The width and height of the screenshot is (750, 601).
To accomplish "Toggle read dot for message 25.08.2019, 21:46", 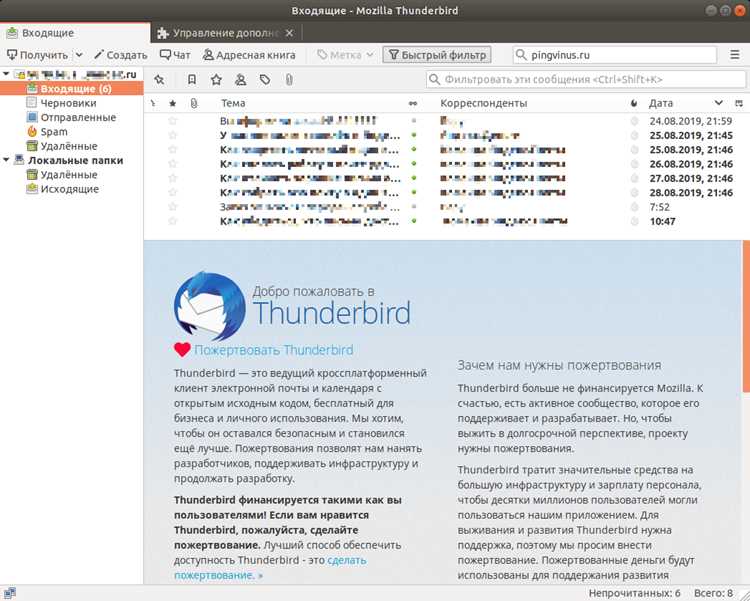I will pyautogui.click(x=414, y=149).
